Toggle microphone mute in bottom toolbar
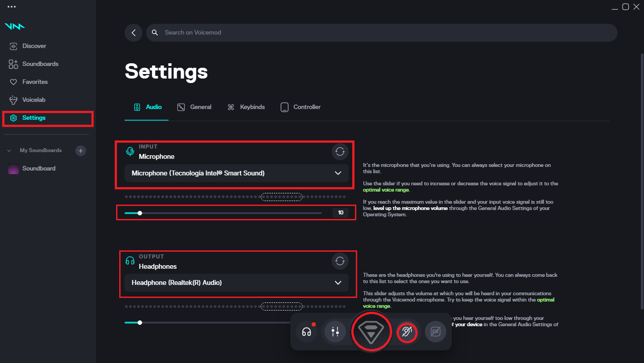The width and height of the screenshot is (644, 363). click(x=407, y=332)
